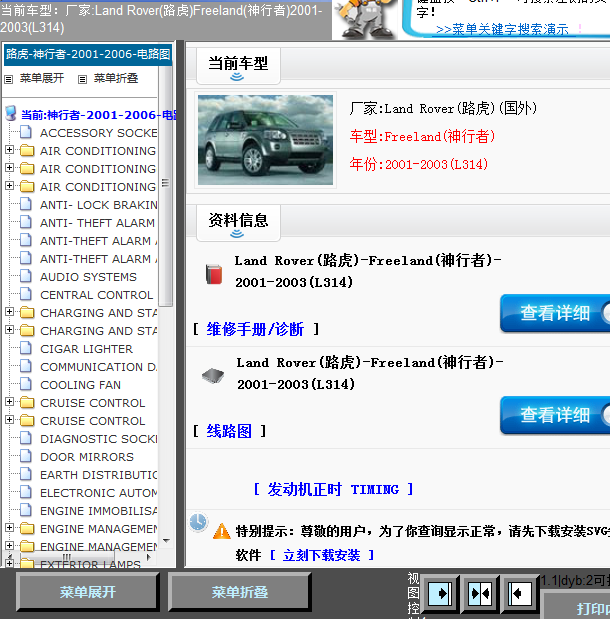Screen dimensions: 610x619
Task: Click the Freelander vehicle thumbnail photo
Action: (265, 140)
